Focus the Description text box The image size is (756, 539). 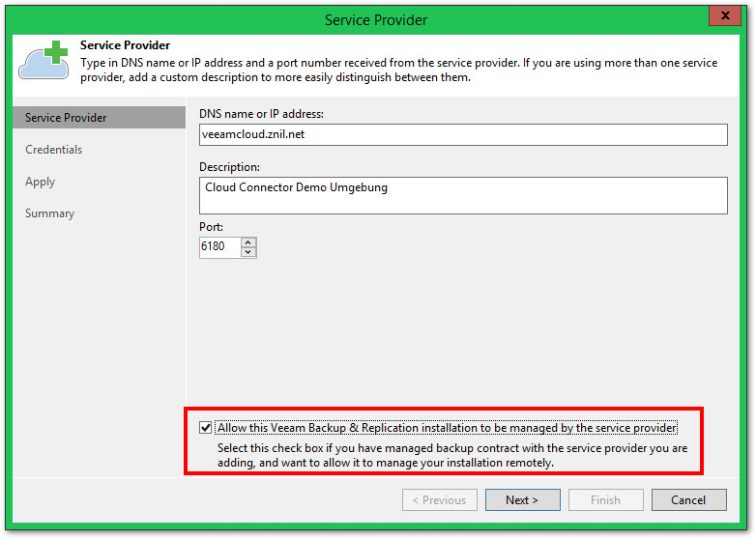463,194
